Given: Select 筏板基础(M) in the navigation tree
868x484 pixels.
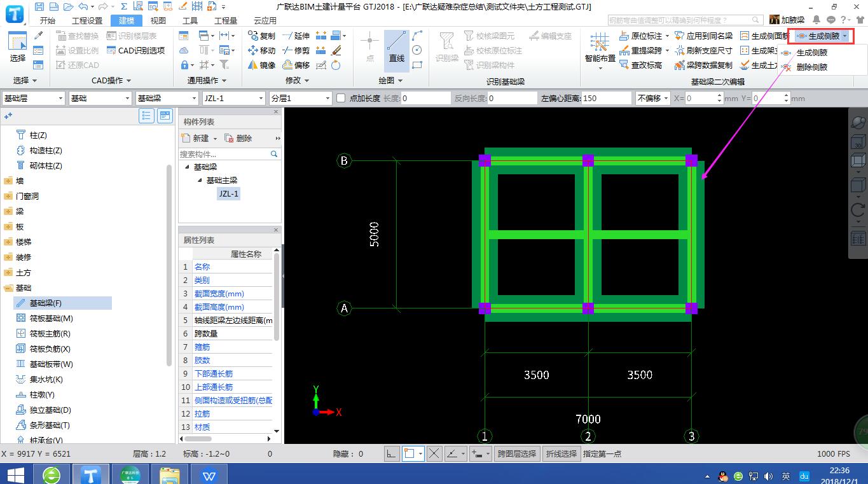Looking at the screenshot, I should pyautogui.click(x=52, y=319).
